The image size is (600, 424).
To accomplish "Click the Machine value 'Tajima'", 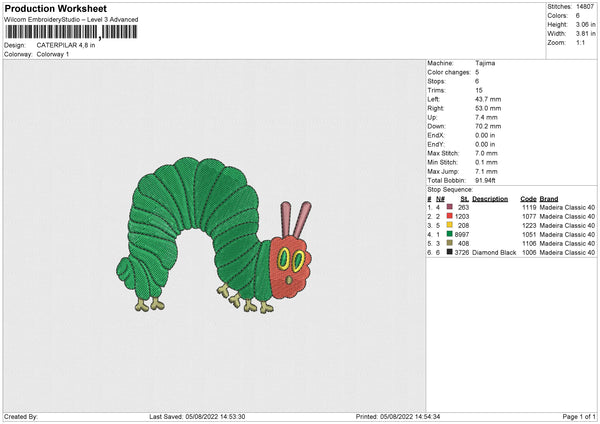I will [x=485, y=63].
